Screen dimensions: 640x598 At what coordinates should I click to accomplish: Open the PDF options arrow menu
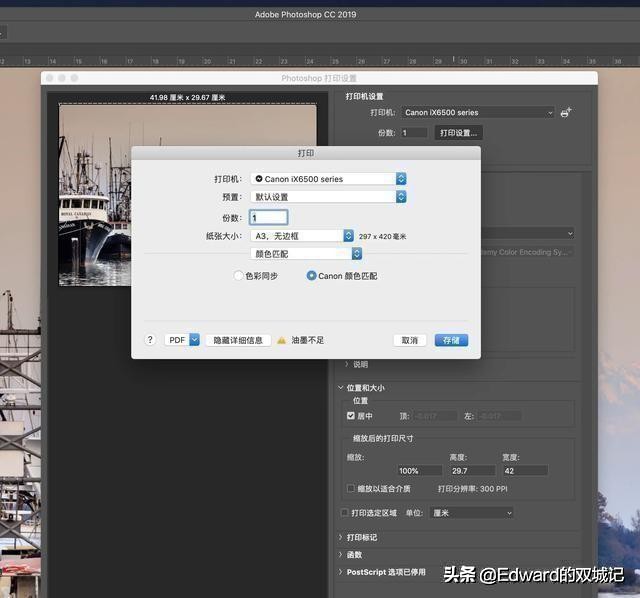click(x=195, y=340)
